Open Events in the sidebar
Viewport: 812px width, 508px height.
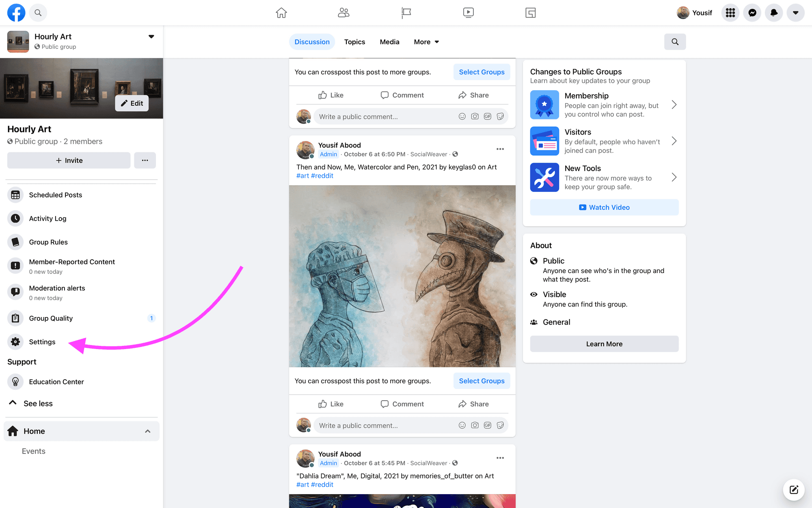33,451
